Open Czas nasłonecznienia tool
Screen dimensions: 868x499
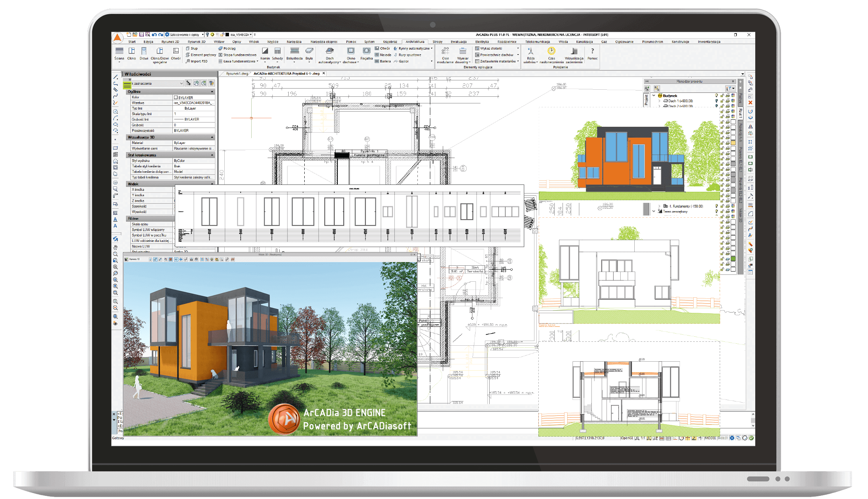click(552, 55)
